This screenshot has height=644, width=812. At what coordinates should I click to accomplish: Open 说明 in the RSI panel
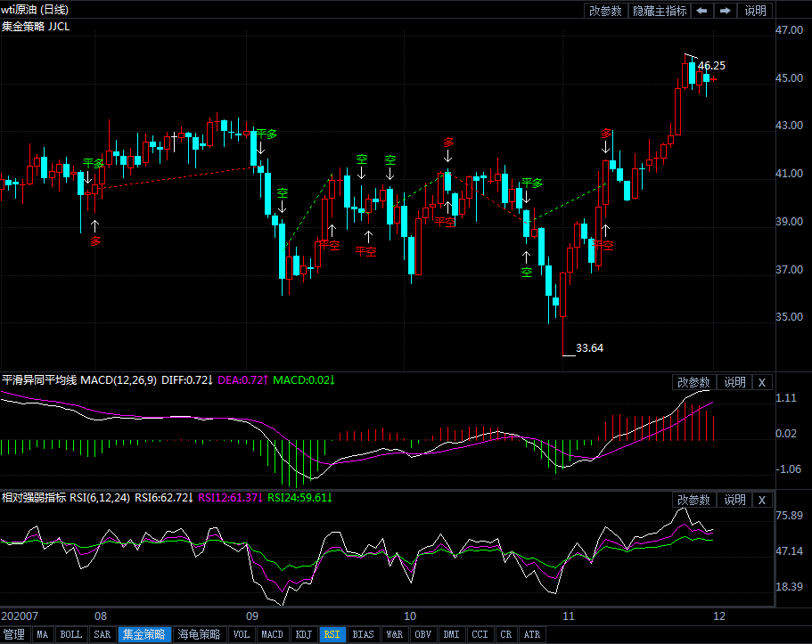734,501
